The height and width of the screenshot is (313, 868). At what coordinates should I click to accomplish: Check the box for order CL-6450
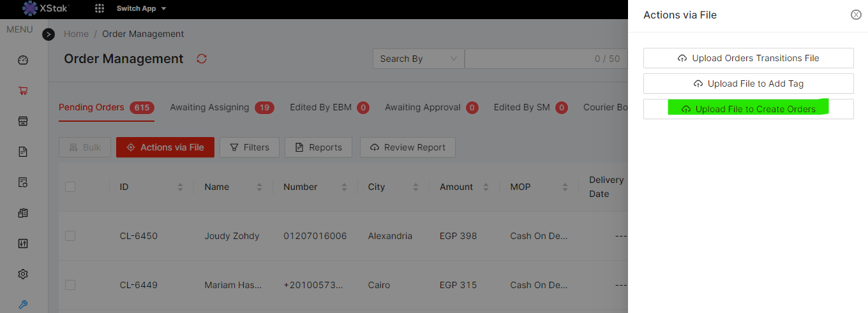[70, 236]
